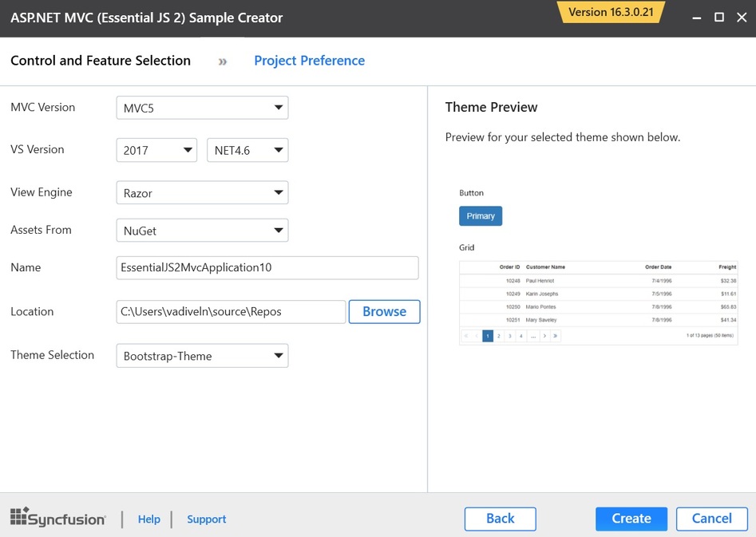
Task: Click the Primary button in theme preview
Action: tap(481, 216)
